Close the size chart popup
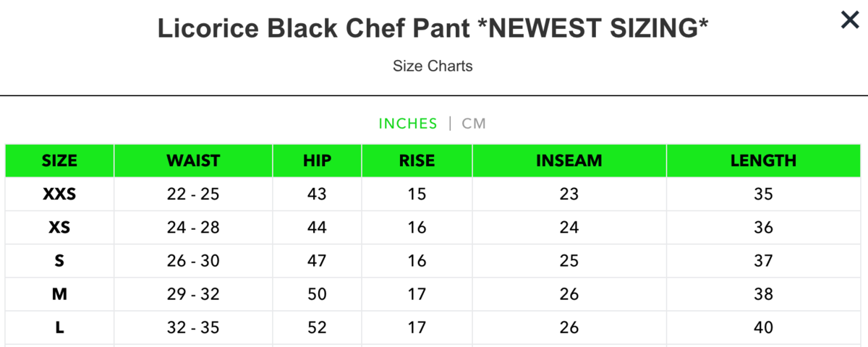The width and height of the screenshot is (868, 347). click(x=849, y=20)
